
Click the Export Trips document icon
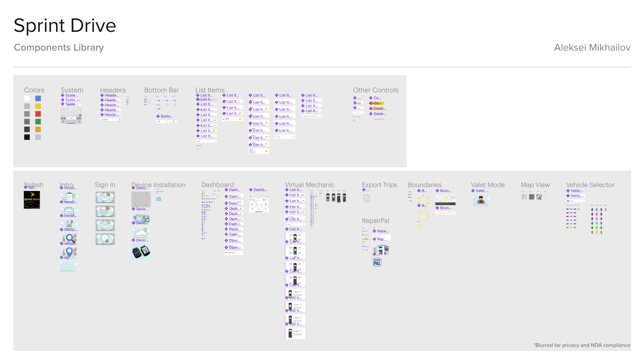point(367,198)
